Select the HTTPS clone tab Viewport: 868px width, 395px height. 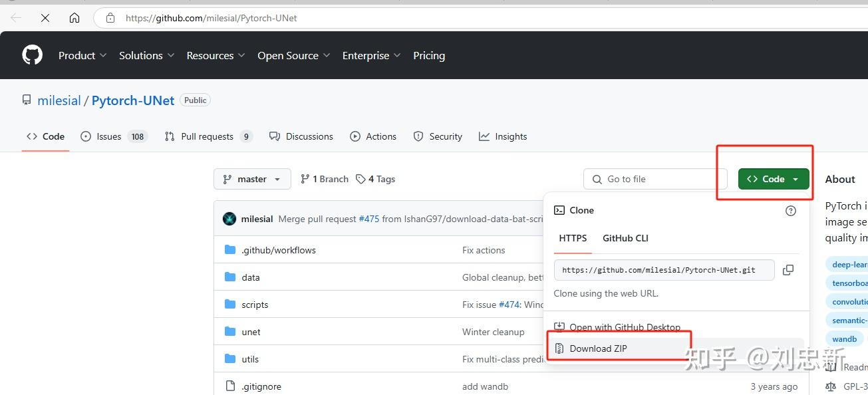573,238
